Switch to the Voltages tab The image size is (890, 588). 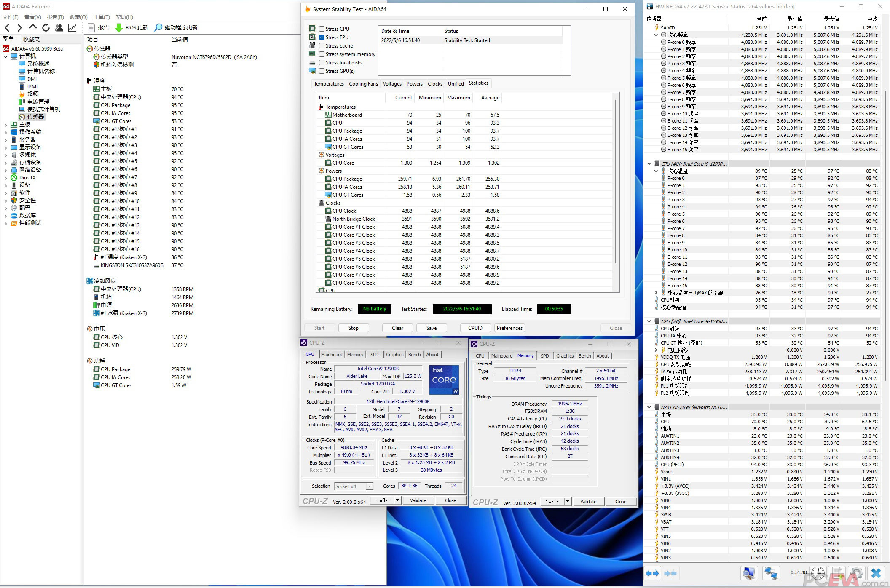pyautogui.click(x=392, y=84)
